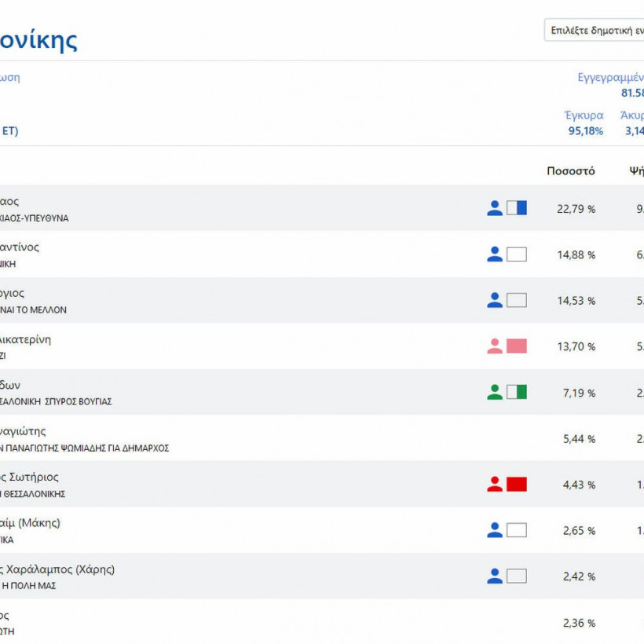Select the Χαράλαμπος (Χάρης) candidate name

59,569
